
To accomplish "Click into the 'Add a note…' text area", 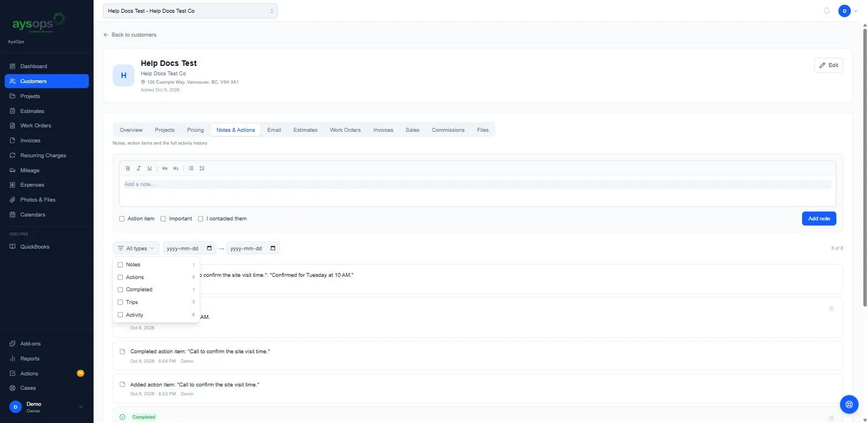I will click(x=478, y=191).
